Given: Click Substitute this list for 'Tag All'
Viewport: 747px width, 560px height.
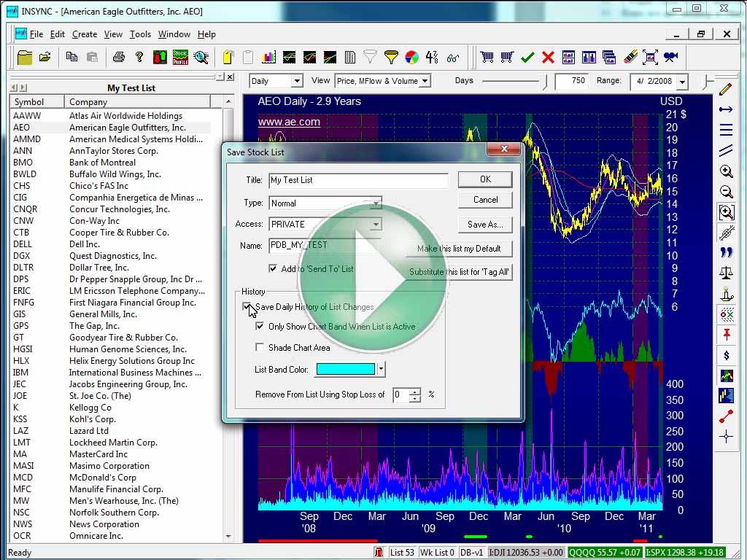Looking at the screenshot, I should (459, 272).
